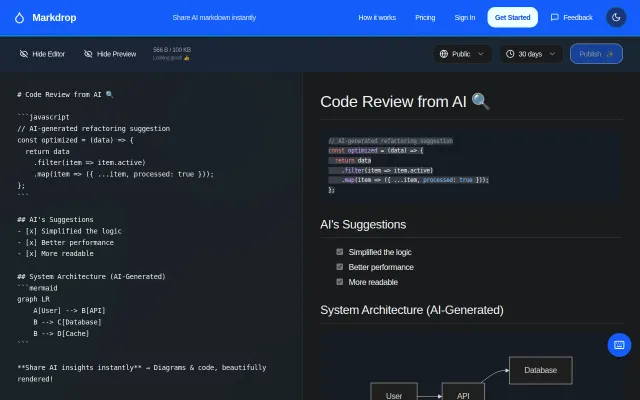Toggle the Simplified the logic checkbox

click(x=340, y=252)
